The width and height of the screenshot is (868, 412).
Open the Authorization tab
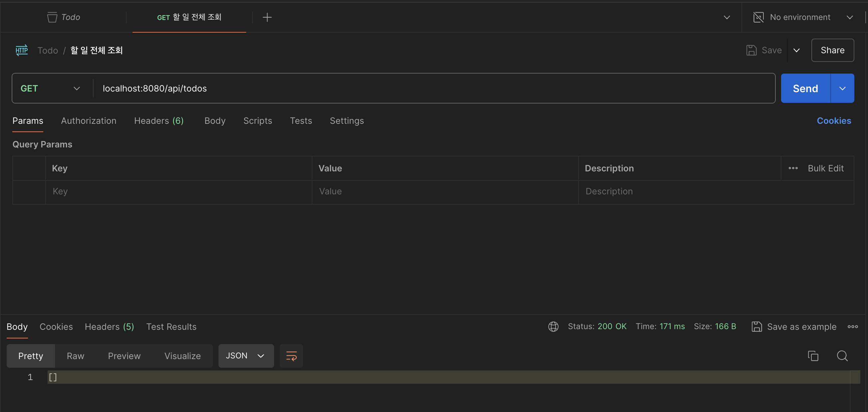click(x=89, y=121)
